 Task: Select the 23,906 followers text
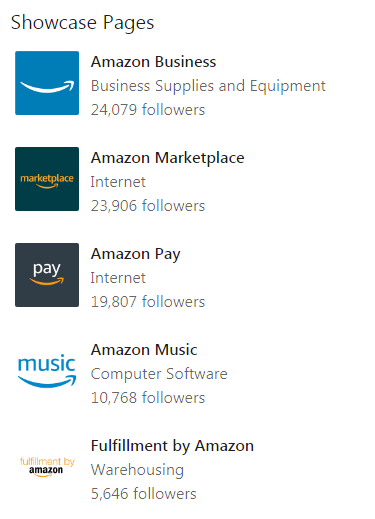pos(148,206)
